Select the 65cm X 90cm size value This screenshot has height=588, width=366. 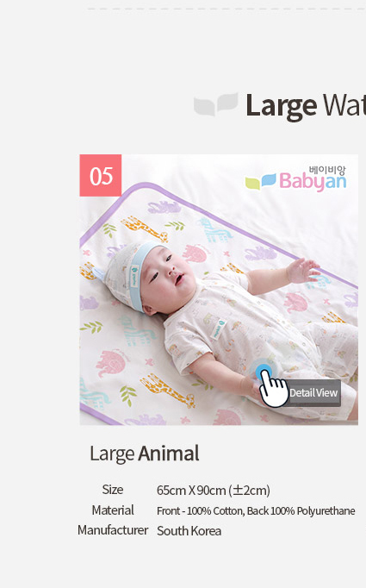click(x=214, y=490)
